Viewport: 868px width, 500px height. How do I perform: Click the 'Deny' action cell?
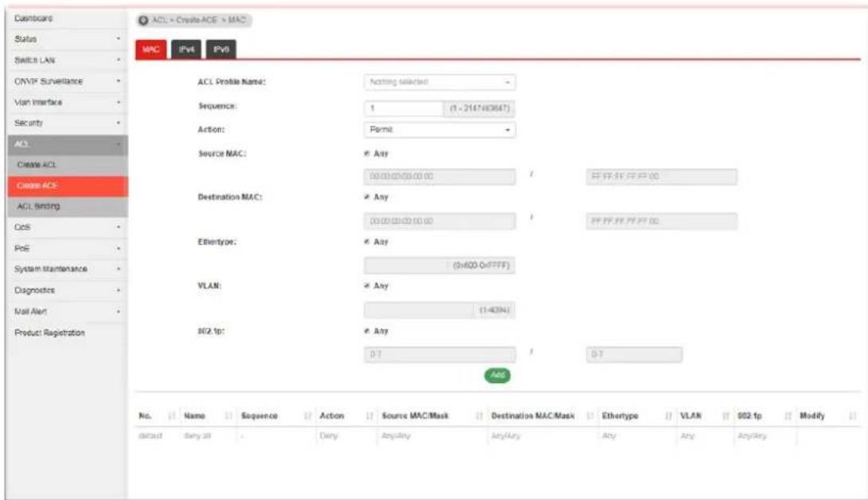(x=328, y=436)
